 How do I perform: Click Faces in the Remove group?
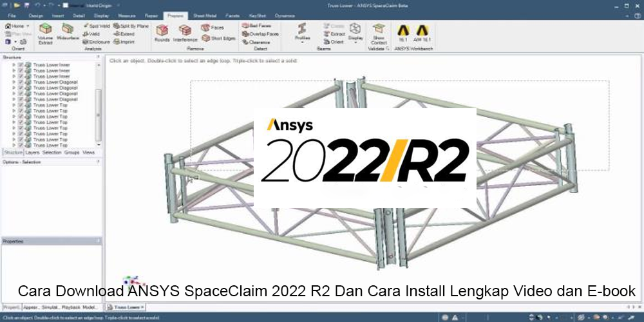pos(213,28)
